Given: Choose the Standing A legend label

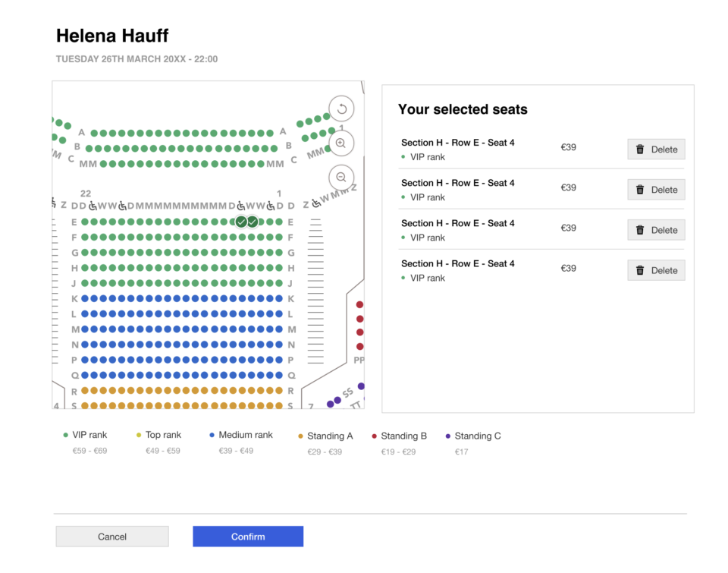Looking at the screenshot, I should [330, 436].
